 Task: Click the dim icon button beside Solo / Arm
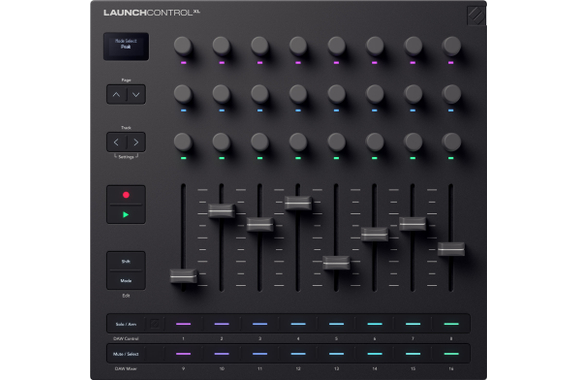coord(155,324)
